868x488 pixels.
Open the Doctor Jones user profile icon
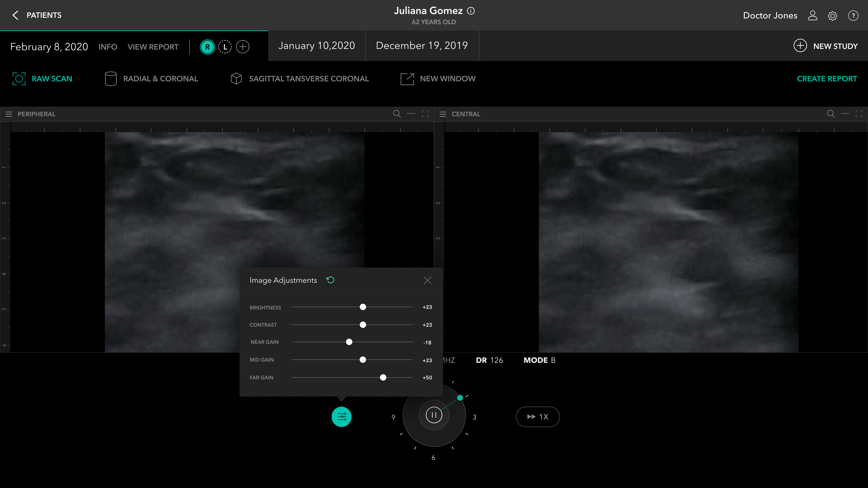pyautogui.click(x=812, y=16)
